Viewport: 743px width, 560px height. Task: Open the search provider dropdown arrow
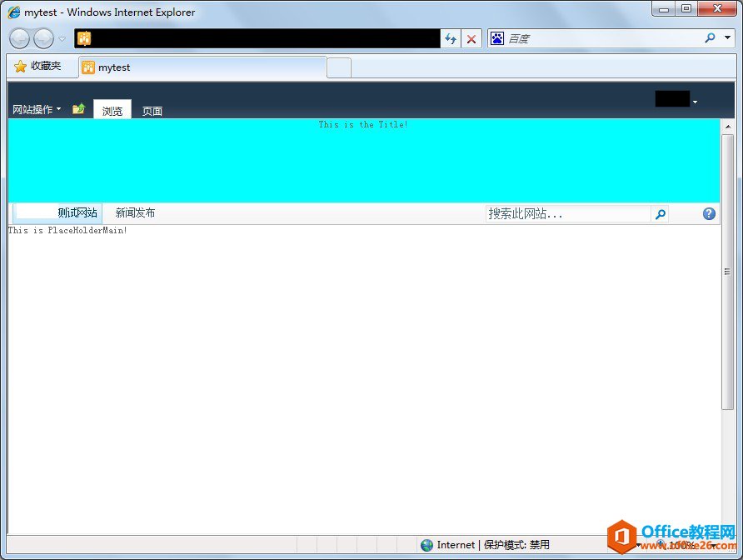(727, 37)
